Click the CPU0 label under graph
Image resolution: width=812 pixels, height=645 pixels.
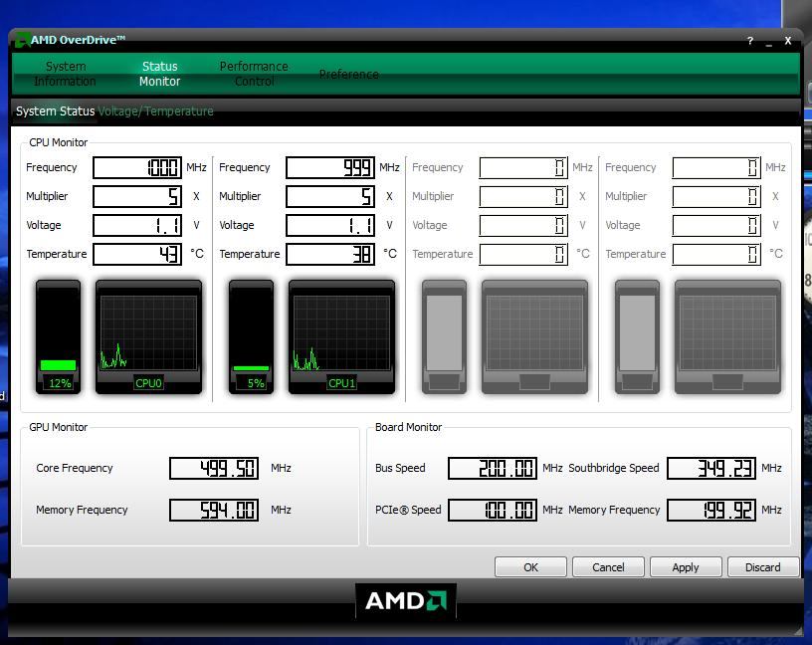click(x=148, y=383)
